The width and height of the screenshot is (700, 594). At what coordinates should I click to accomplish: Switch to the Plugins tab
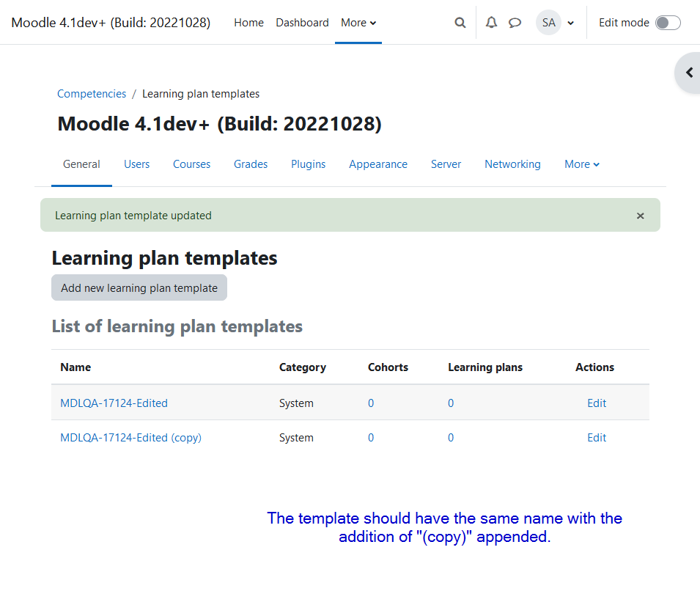point(308,164)
